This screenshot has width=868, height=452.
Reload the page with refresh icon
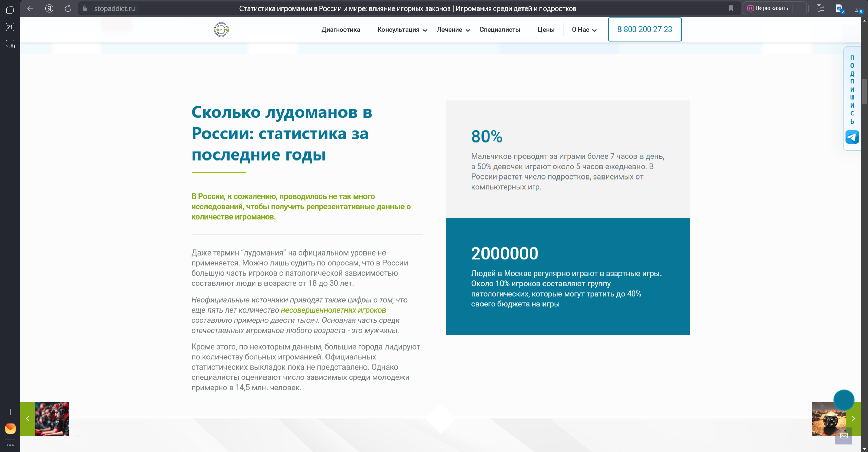pos(68,8)
